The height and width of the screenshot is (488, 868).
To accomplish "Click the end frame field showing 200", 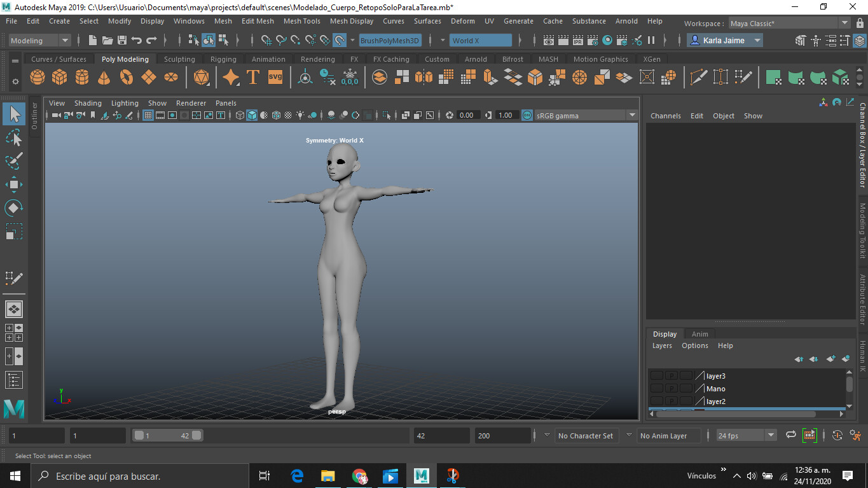I will coord(502,435).
